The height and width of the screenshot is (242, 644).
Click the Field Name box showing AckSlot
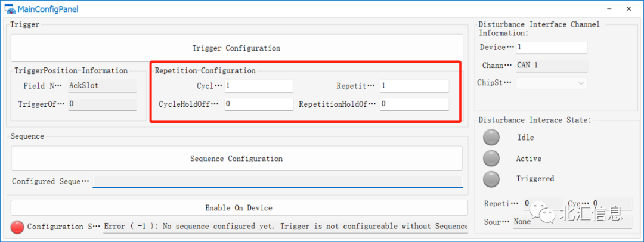(x=101, y=86)
